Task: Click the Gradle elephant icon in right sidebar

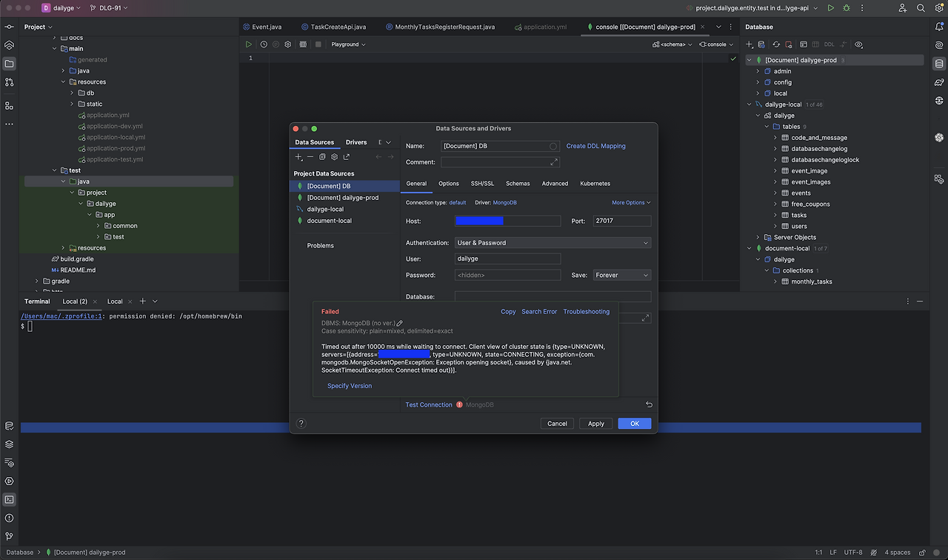Action: coord(938,82)
